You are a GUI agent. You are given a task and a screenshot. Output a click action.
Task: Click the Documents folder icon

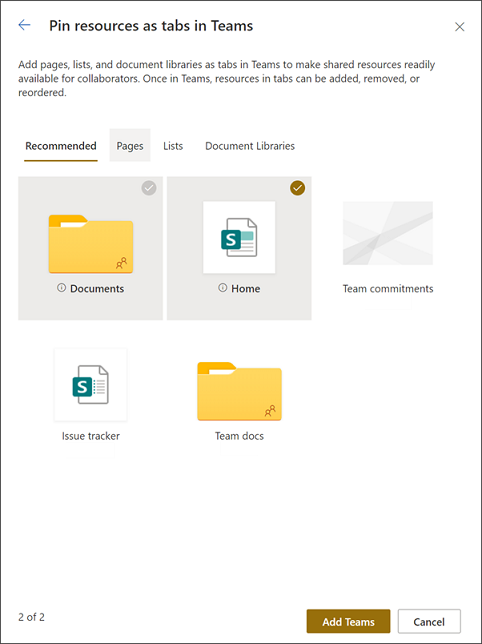(91, 244)
